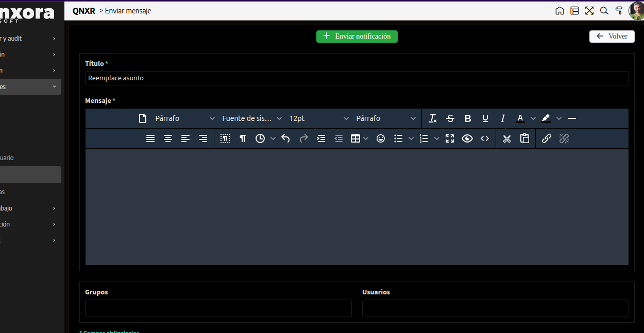The image size is (644, 333).
Task: Toggle italic text formatting
Action: pos(503,118)
